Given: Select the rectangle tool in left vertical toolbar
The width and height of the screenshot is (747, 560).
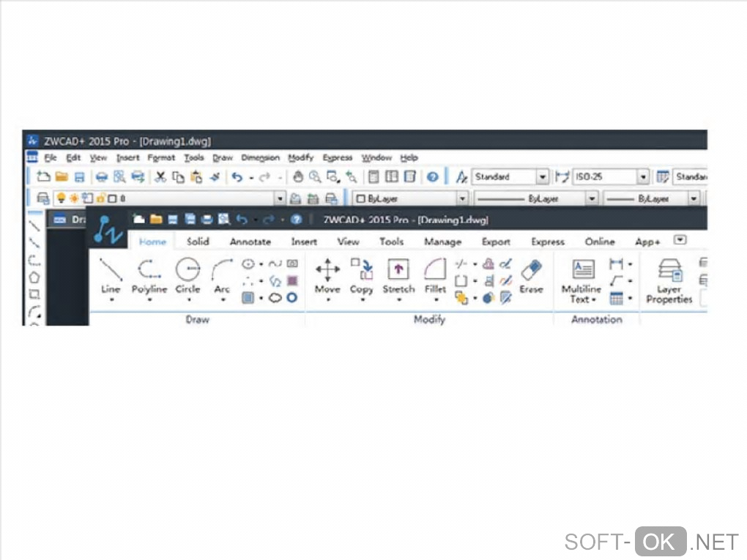Looking at the screenshot, I should click(x=34, y=294).
